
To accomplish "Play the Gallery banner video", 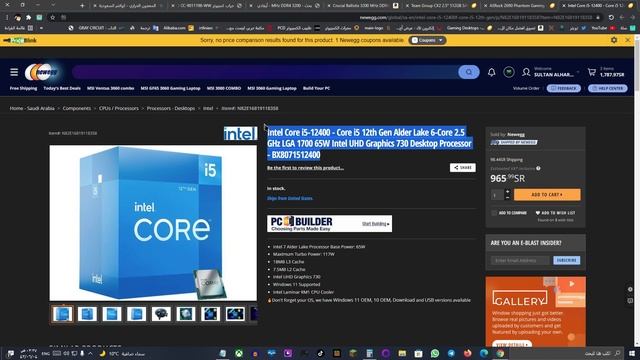I will [x=572, y=283].
